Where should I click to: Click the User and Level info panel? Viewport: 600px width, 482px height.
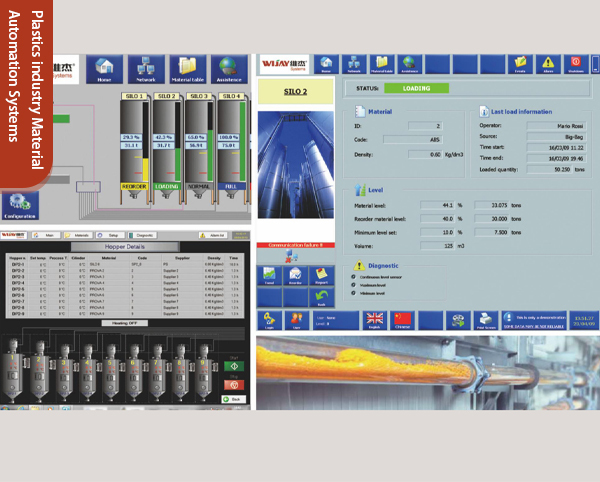point(336,320)
